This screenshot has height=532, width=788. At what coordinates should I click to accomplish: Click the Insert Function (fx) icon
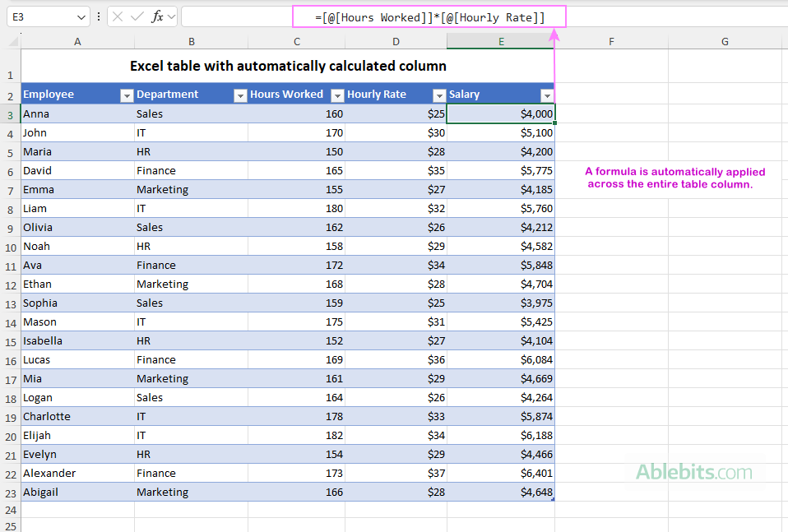coord(156,16)
